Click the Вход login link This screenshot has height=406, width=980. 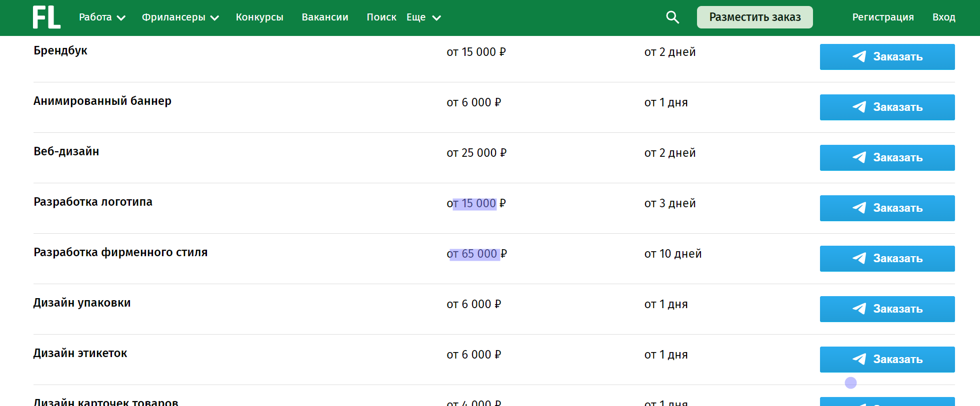coord(943,17)
